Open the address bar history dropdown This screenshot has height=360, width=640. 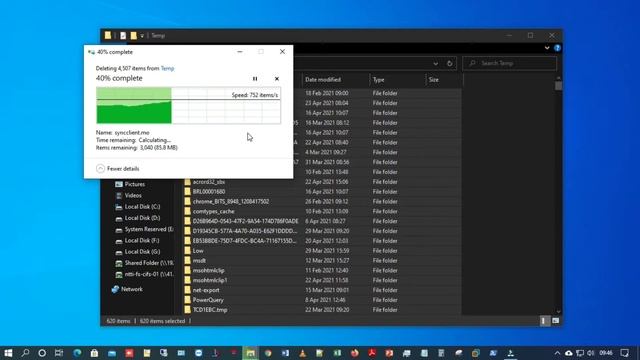(436, 63)
